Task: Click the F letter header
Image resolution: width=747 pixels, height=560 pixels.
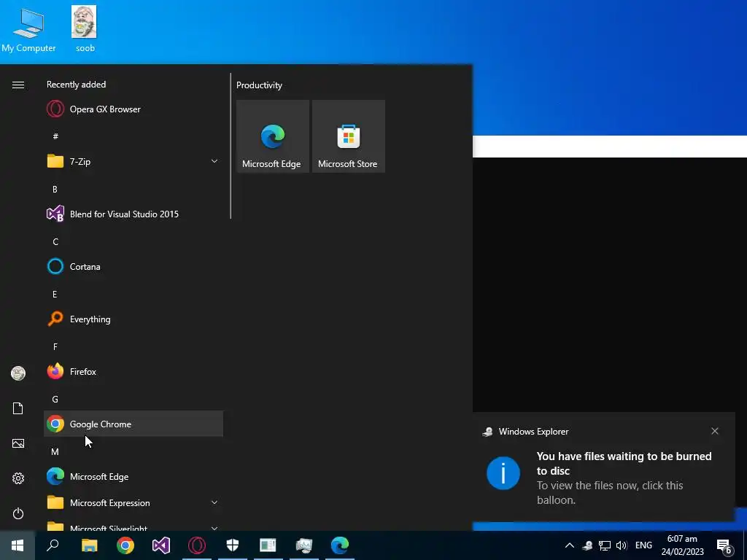Action: [55, 346]
